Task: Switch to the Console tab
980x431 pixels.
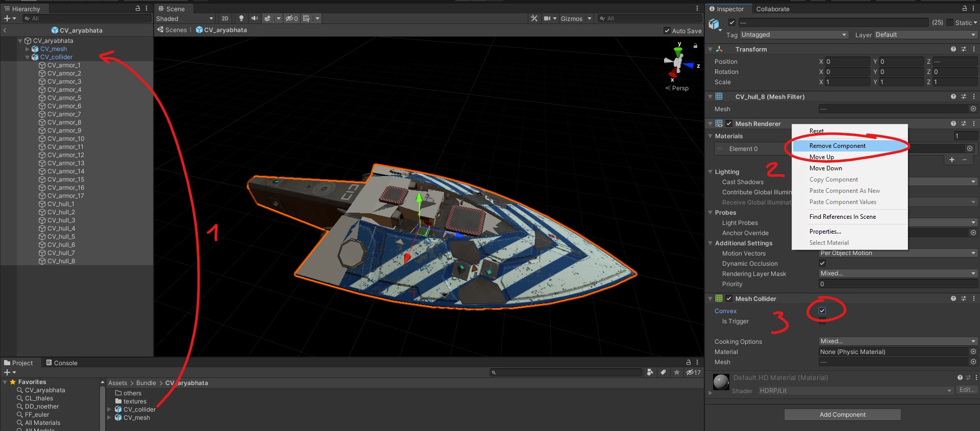Action: [62, 363]
